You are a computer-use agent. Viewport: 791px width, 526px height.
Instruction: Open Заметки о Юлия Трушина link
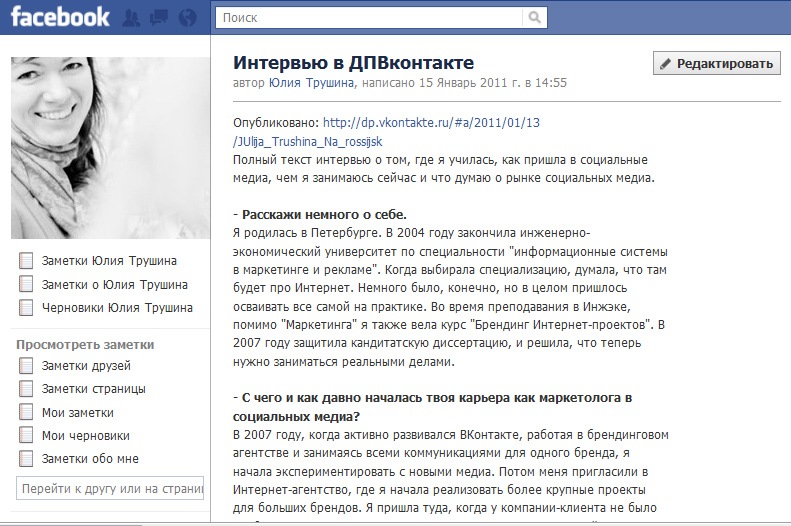[115, 284]
